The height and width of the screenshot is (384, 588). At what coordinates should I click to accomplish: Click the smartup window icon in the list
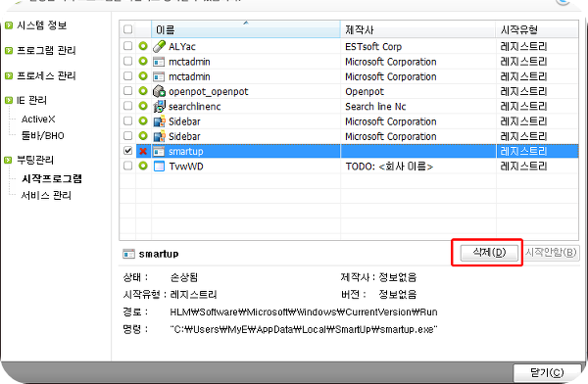click(x=159, y=151)
